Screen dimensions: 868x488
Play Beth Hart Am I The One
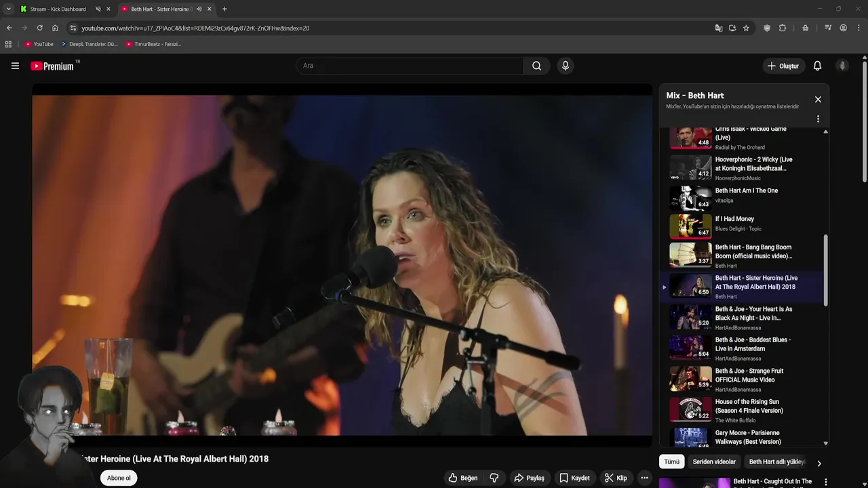[x=743, y=199]
